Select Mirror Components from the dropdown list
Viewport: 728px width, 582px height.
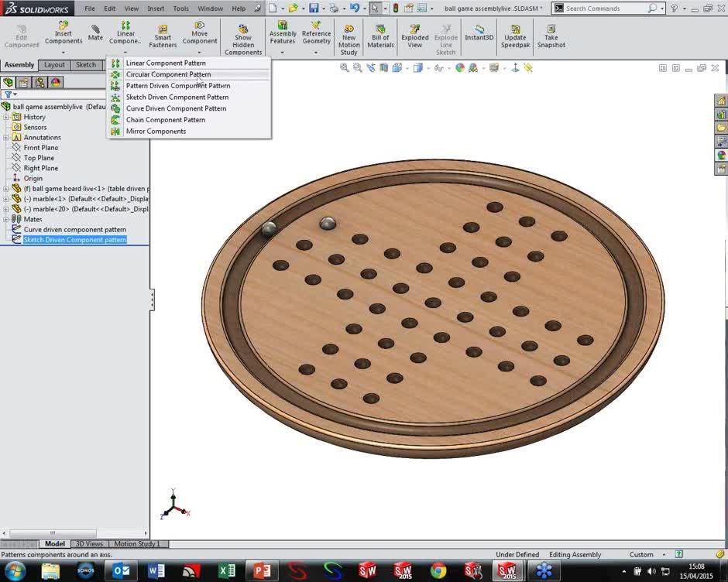[156, 132]
